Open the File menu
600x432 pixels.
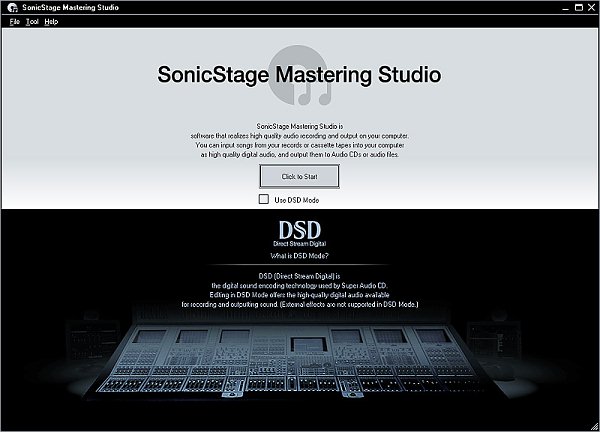tap(15, 22)
